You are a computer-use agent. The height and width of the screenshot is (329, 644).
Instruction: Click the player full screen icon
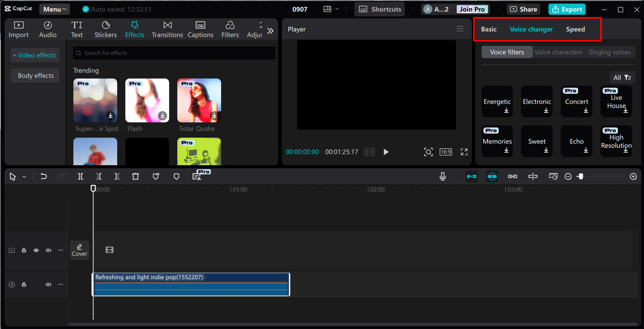coord(464,152)
